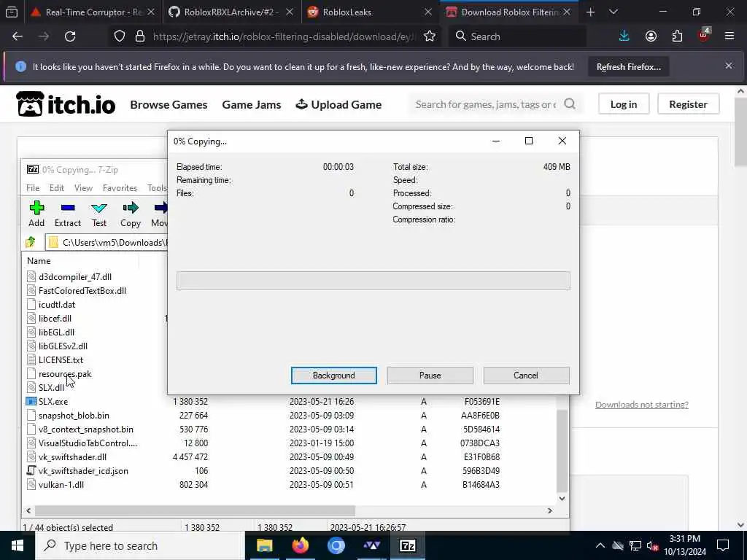The height and width of the screenshot is (560, 747).
Task: Select vulkan-1.dll file row
Action: 61,484
